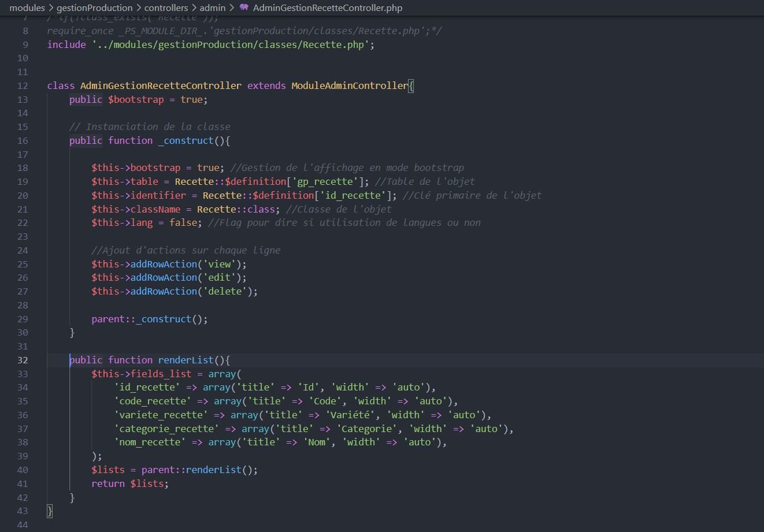Click comment '//Ajout d'actions sur chaque ligne'
The image size is (764, 532).
186,250
